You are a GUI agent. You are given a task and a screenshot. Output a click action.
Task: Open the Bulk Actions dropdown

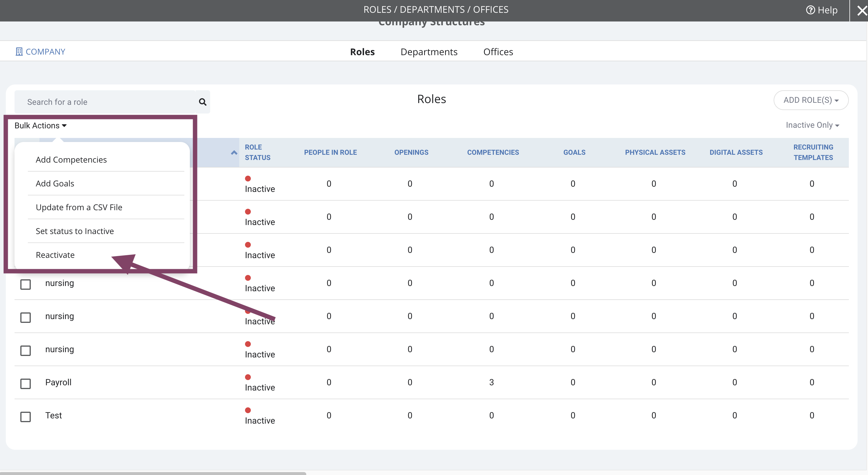click(40, 125)
